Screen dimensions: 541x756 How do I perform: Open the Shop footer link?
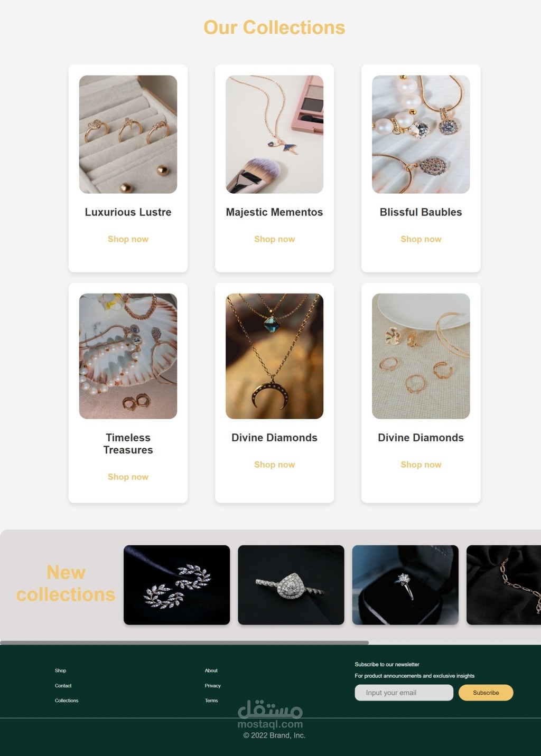60,670
